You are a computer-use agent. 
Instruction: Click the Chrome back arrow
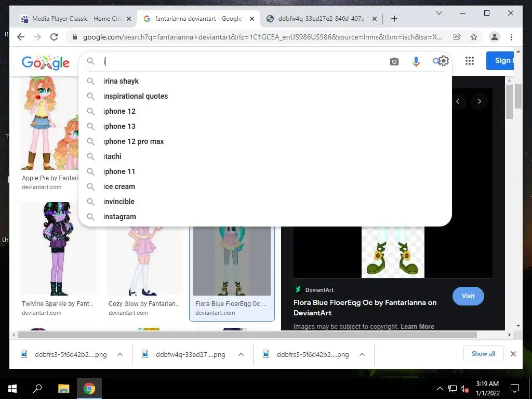(21, 37)
